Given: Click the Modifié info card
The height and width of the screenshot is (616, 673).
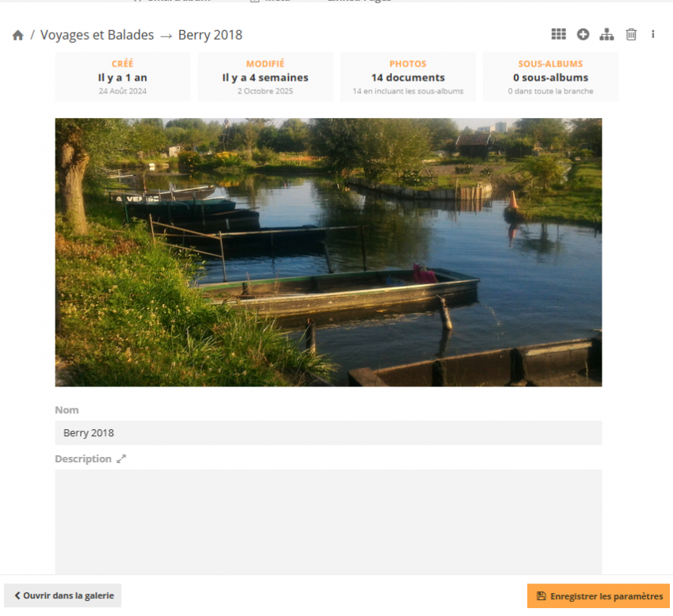Looking at the screenshot, I should tap(265, 77).
